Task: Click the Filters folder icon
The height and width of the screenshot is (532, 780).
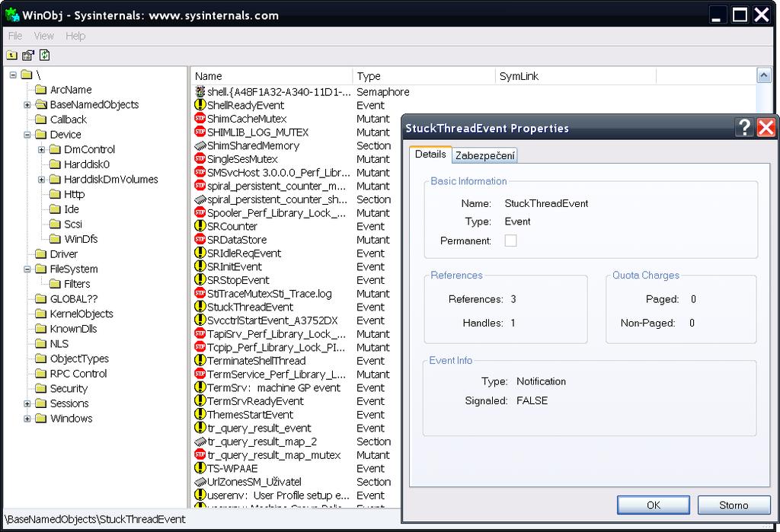Action: point(55,284)
